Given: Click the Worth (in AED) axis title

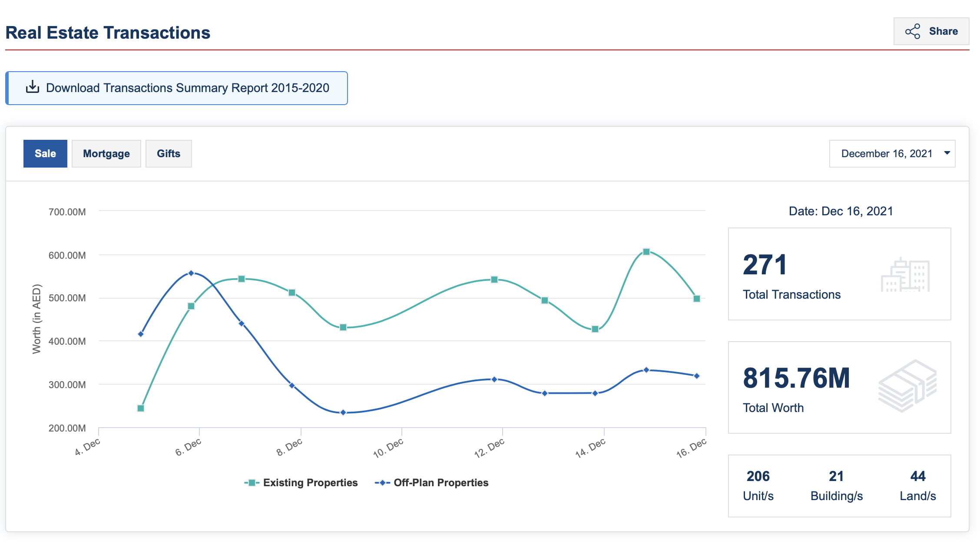Looking at the screenshot, I should pos(36,319).
